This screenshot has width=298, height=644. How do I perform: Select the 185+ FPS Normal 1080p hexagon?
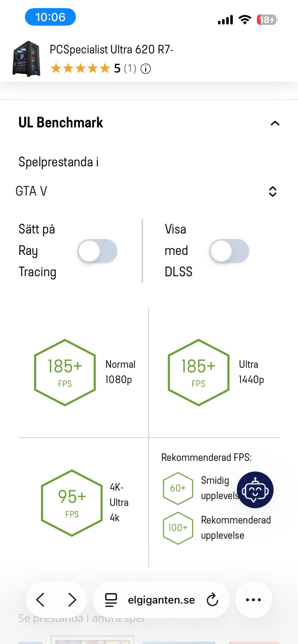pyautogui.click(x=65, y=372)
